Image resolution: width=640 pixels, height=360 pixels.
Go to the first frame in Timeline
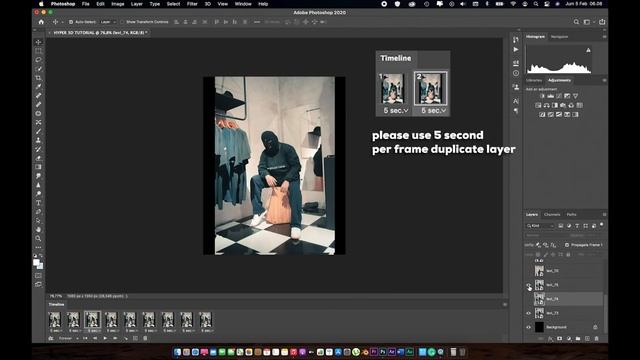[x=85, y=338]
